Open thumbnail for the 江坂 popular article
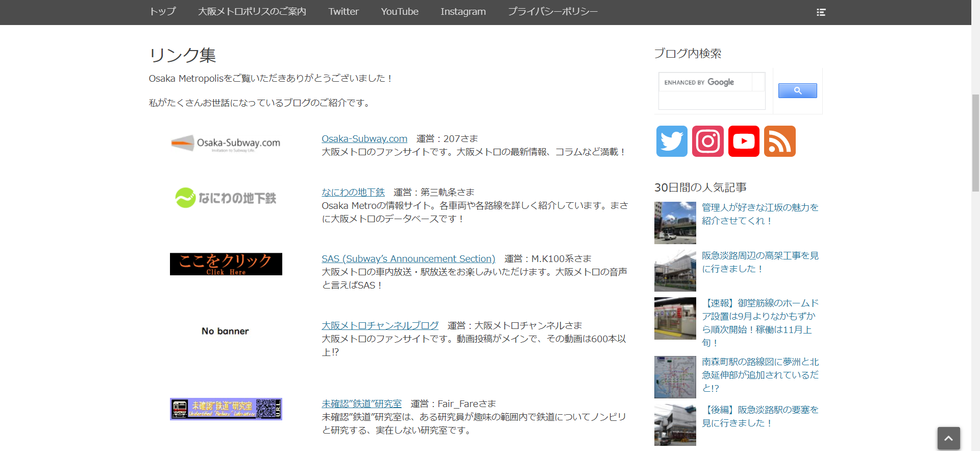980x451 pixels. click(675, 223)
